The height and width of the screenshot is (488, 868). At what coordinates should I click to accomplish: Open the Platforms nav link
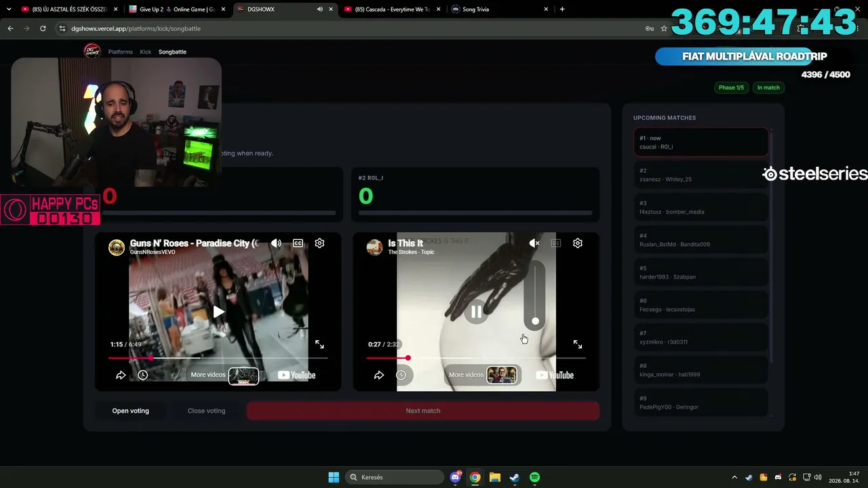(121, 52)
